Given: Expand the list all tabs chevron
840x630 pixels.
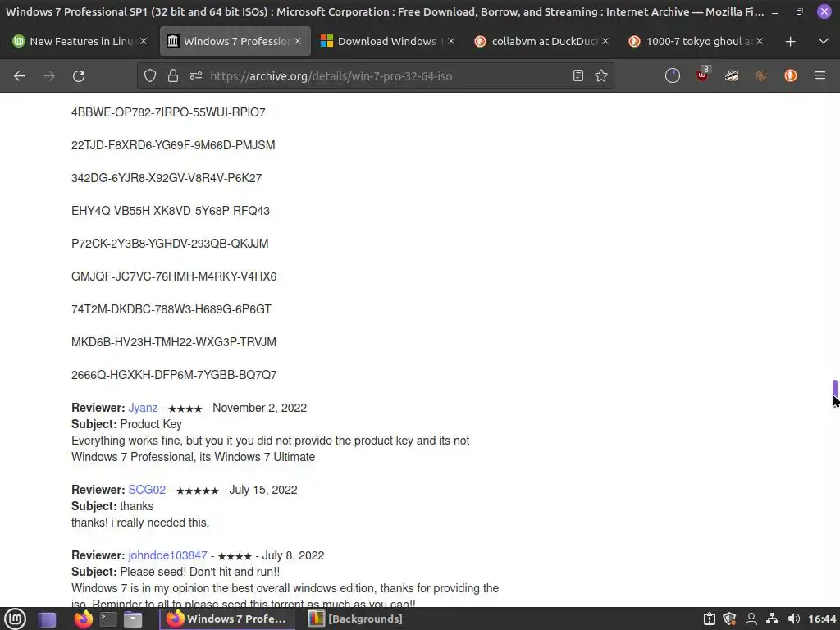Looking at the screenshot, I should point(824,41).
